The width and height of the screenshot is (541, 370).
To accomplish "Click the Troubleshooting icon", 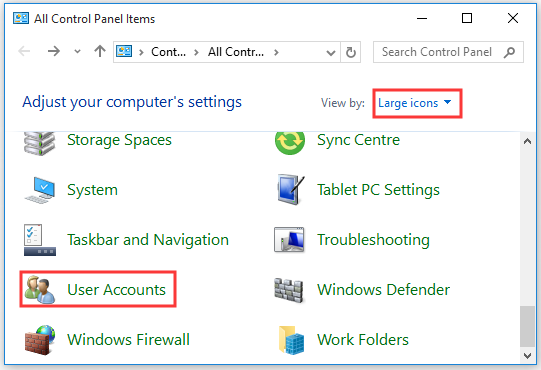I will (289, 240).
